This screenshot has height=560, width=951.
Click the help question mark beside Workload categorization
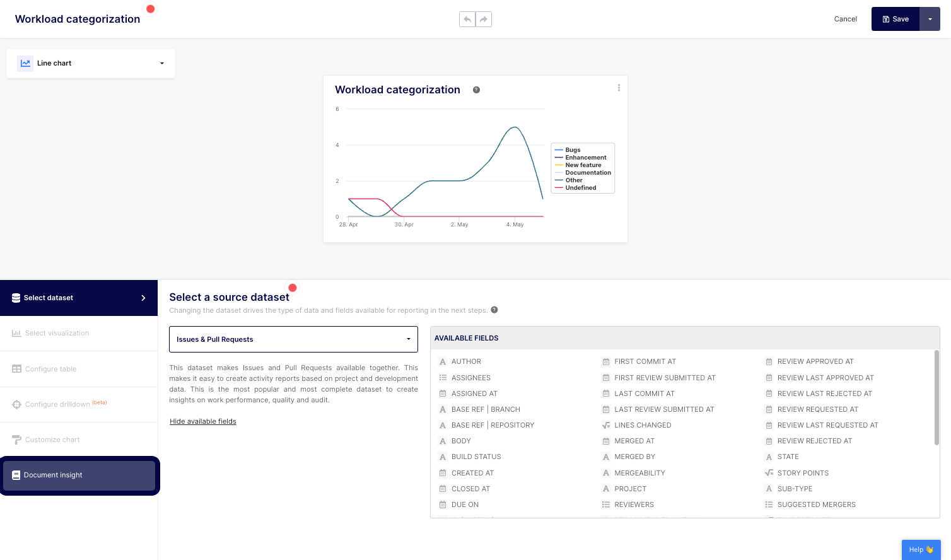tap(476, 90)
